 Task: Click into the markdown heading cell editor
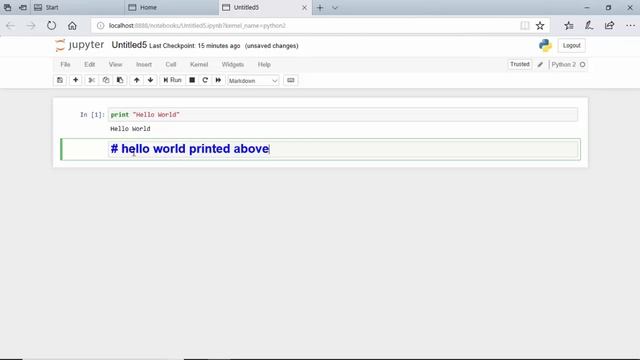pos(344,149)
